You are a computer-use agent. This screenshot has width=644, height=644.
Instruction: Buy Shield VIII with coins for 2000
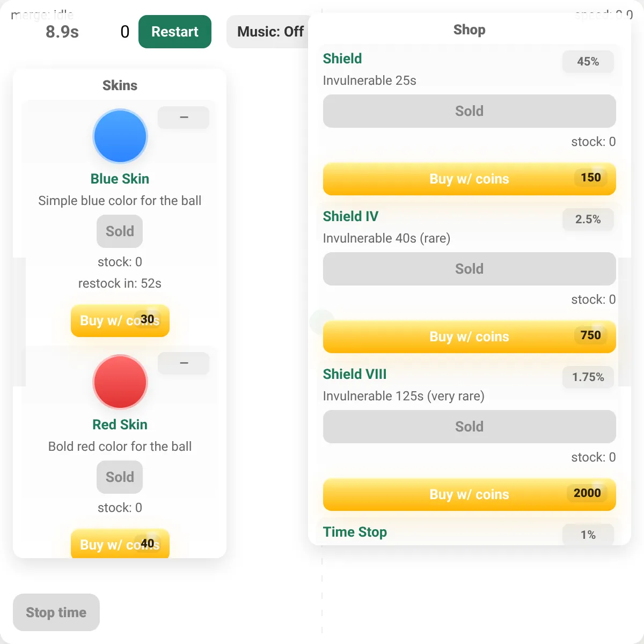469,494
